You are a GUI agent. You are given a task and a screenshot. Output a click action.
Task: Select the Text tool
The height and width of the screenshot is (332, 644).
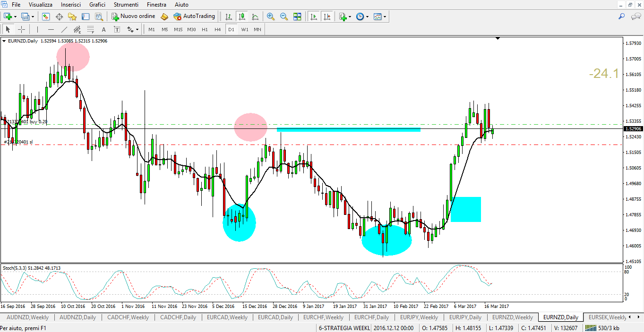tap(104, 29)
